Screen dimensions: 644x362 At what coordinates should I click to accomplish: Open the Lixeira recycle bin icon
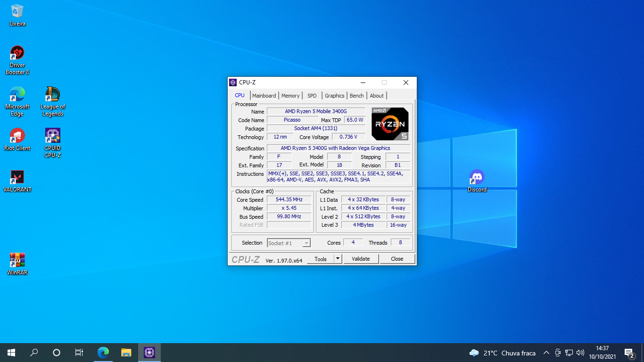(17, 15)
